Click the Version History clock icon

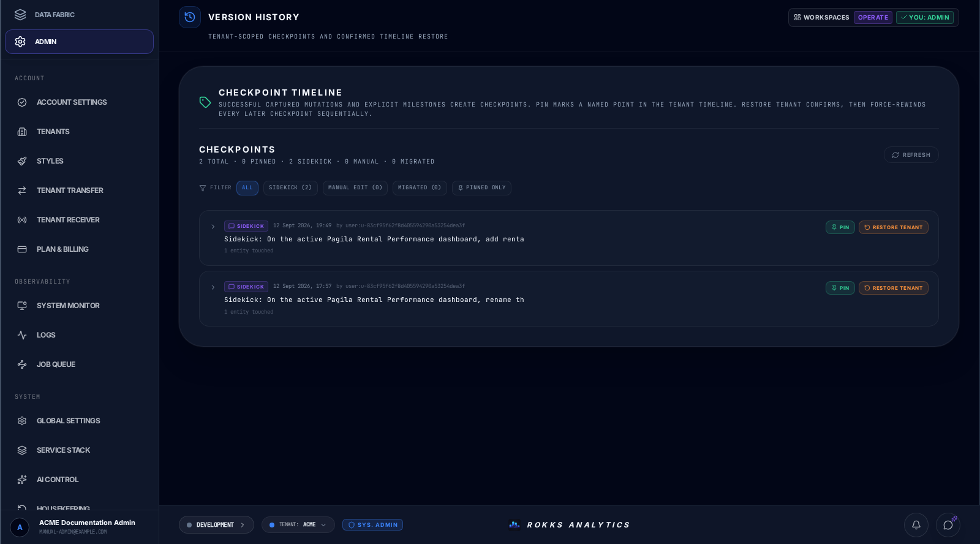pos(190,17)
